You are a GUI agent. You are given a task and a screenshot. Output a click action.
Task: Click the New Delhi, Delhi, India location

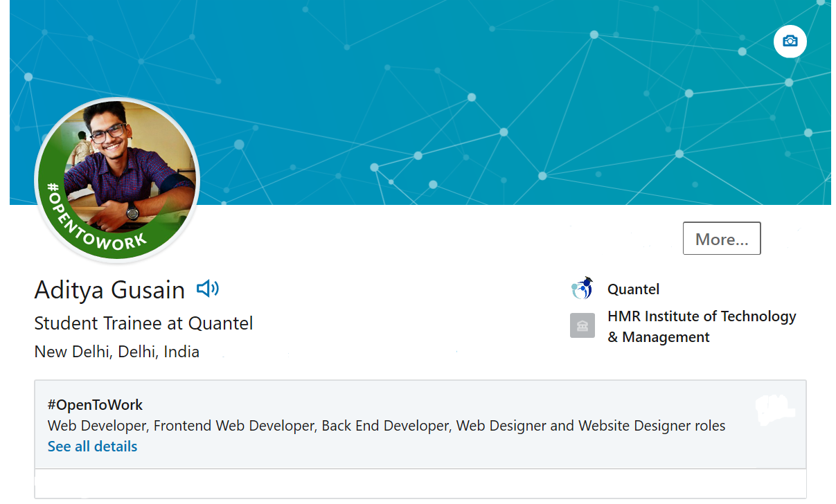[x=116, y=352]
